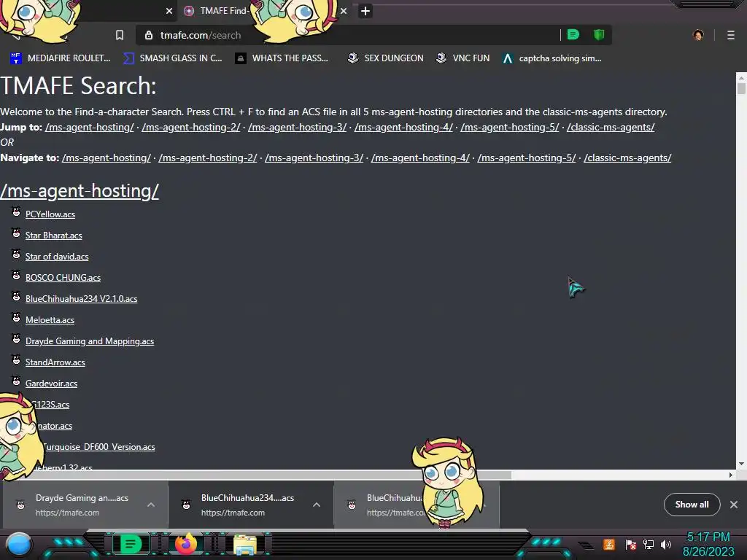Navigate to /ms-agent-hosting/ directory link

[107, 157]
